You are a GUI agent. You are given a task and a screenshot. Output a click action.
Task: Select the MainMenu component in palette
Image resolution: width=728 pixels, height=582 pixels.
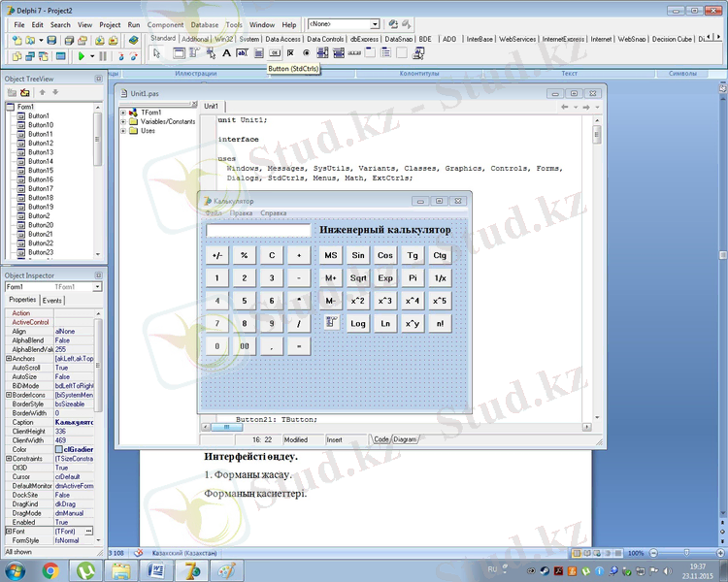pyautogui.click(x=194, y=53)
